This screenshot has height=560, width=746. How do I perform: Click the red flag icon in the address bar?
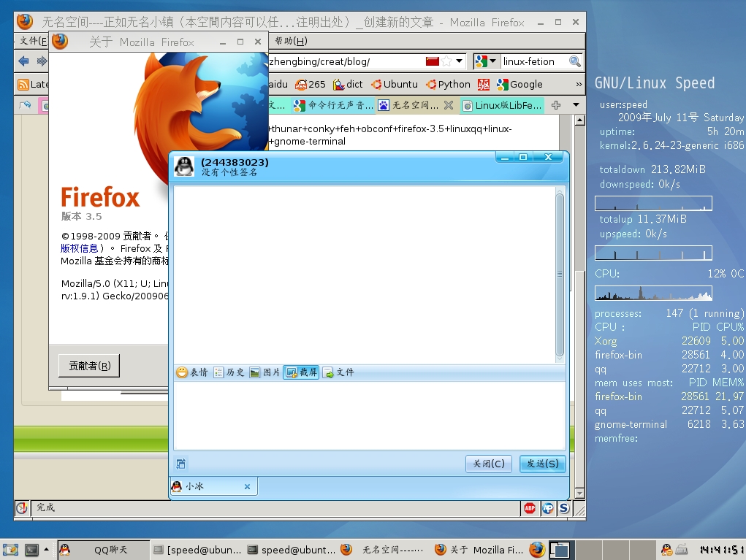(x=432, y=61)
